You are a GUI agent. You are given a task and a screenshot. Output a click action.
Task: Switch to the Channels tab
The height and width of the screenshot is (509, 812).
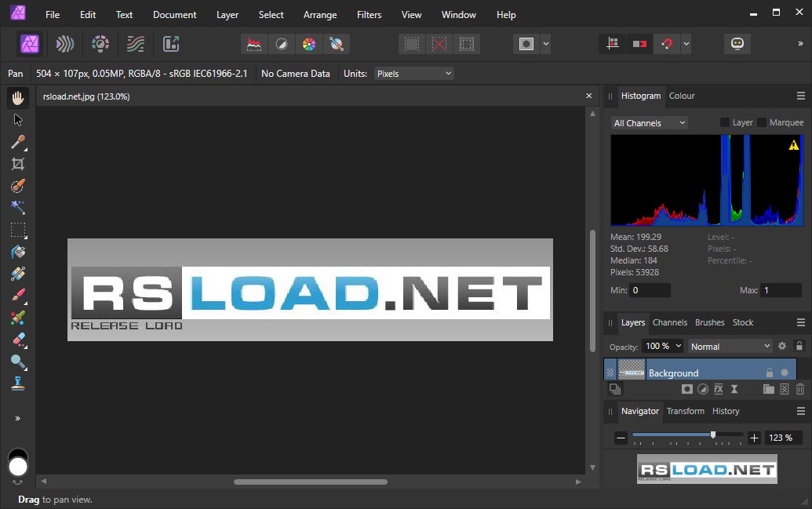tap(669, 322)
